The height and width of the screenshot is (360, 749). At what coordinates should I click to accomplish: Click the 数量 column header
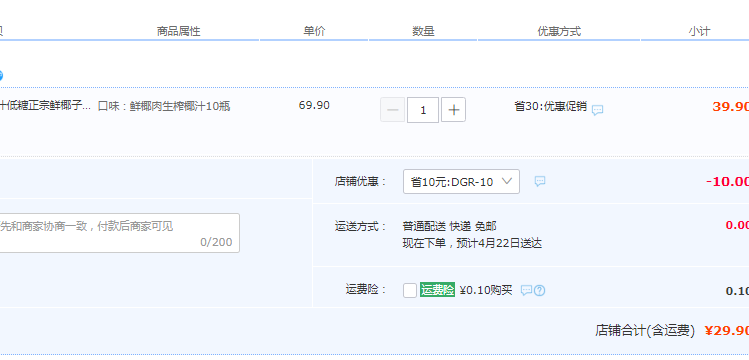click(x=423, y=32)
